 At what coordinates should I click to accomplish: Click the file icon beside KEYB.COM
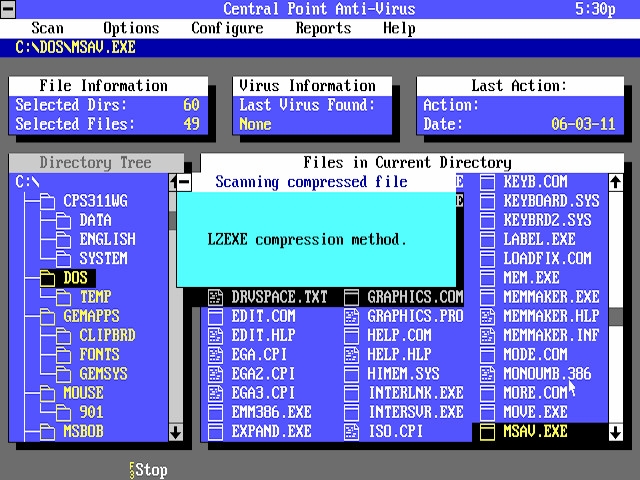487,182
